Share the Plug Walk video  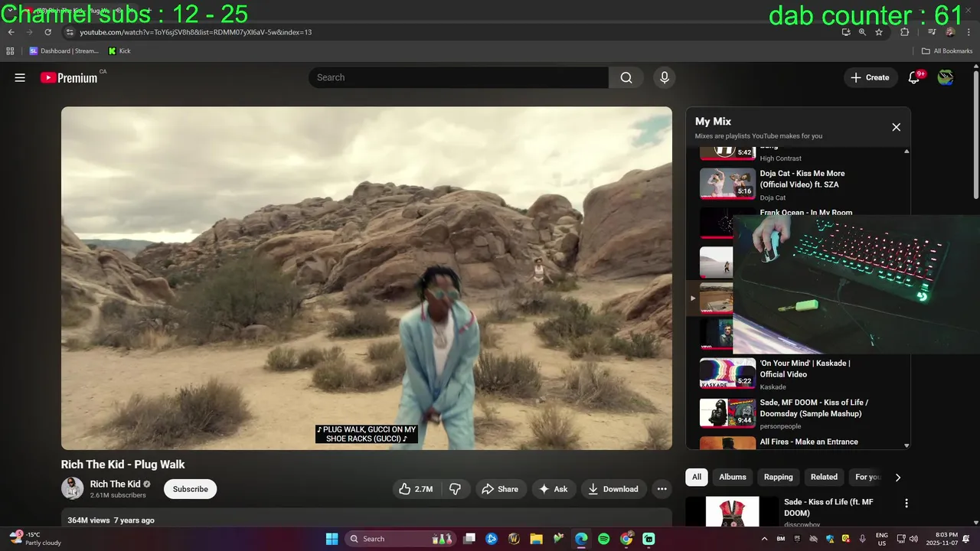(x=499, y=489)
